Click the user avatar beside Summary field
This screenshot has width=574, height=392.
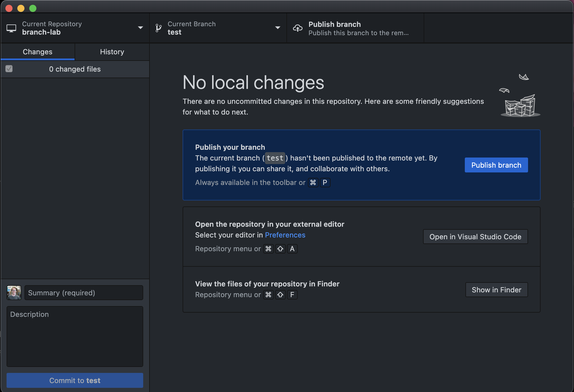click(14, 293)
